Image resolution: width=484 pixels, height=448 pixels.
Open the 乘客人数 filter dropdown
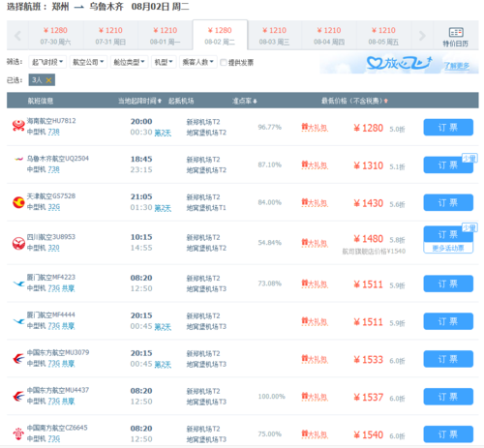(x=197, y=62)
